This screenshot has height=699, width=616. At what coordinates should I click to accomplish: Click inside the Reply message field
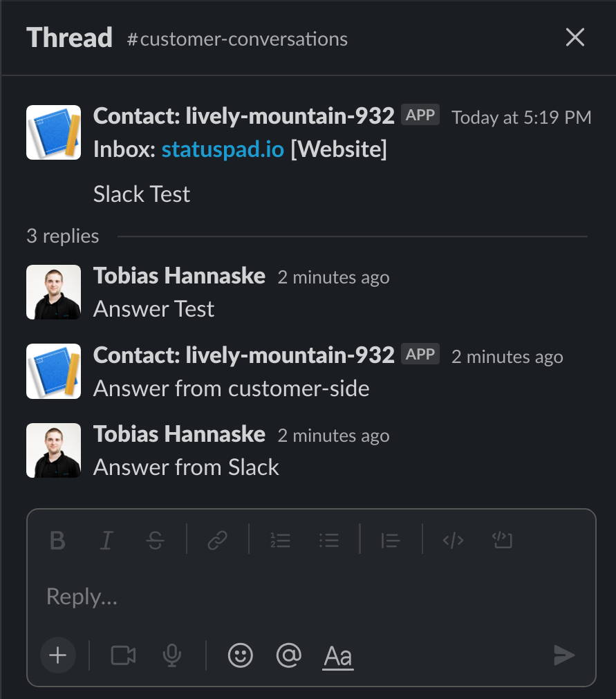point(207,596)
